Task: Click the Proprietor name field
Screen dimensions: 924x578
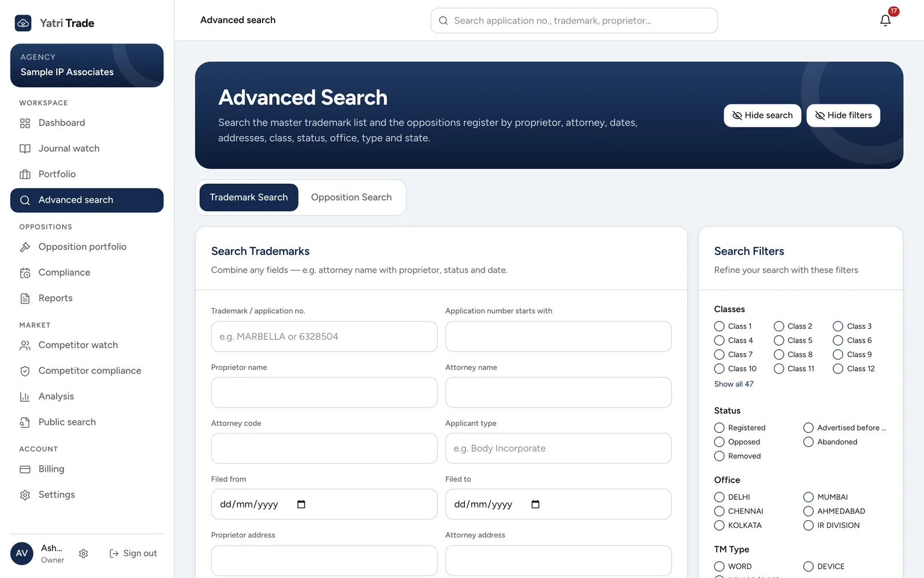Action: (x=324, y=392)
